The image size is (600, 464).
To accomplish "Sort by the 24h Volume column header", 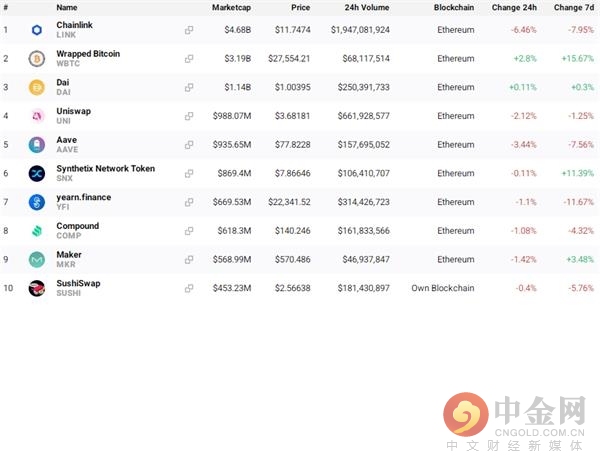I will [x=367, y=7].
